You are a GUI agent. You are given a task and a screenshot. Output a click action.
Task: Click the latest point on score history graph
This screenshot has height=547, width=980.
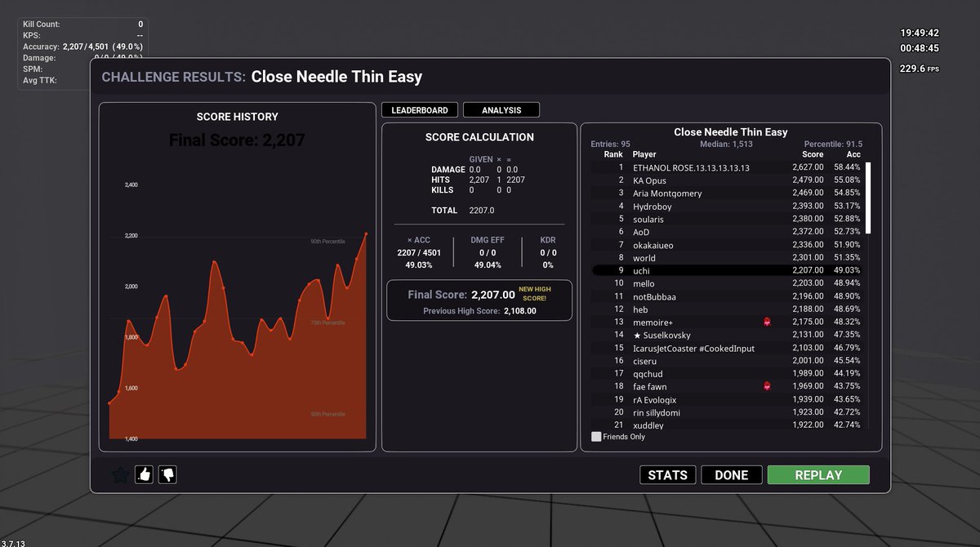tap(366, 233)
